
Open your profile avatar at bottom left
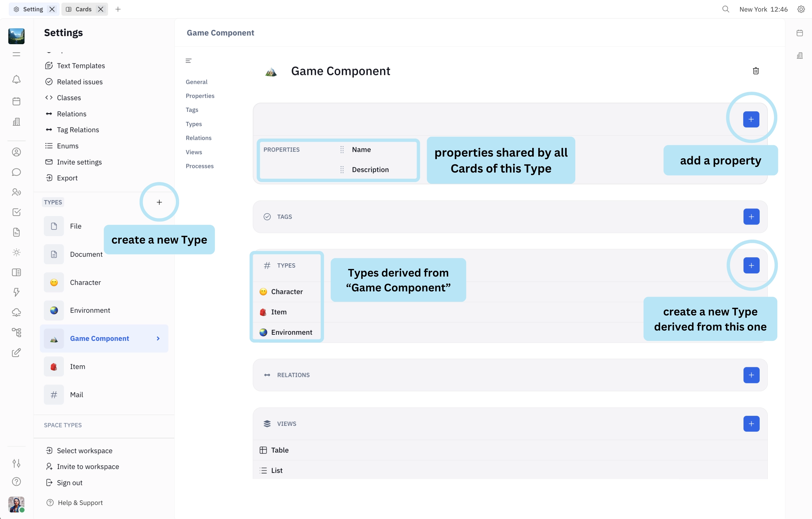(x=16, y=504)
